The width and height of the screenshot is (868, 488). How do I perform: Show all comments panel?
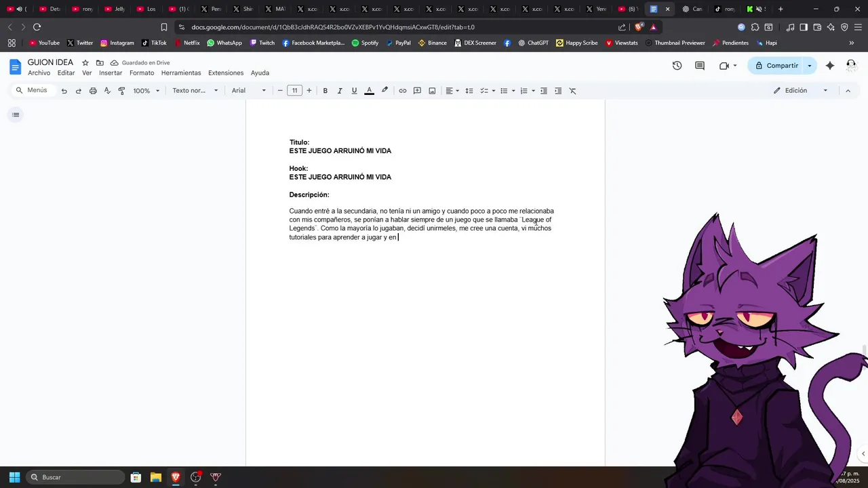pos(700,66)
